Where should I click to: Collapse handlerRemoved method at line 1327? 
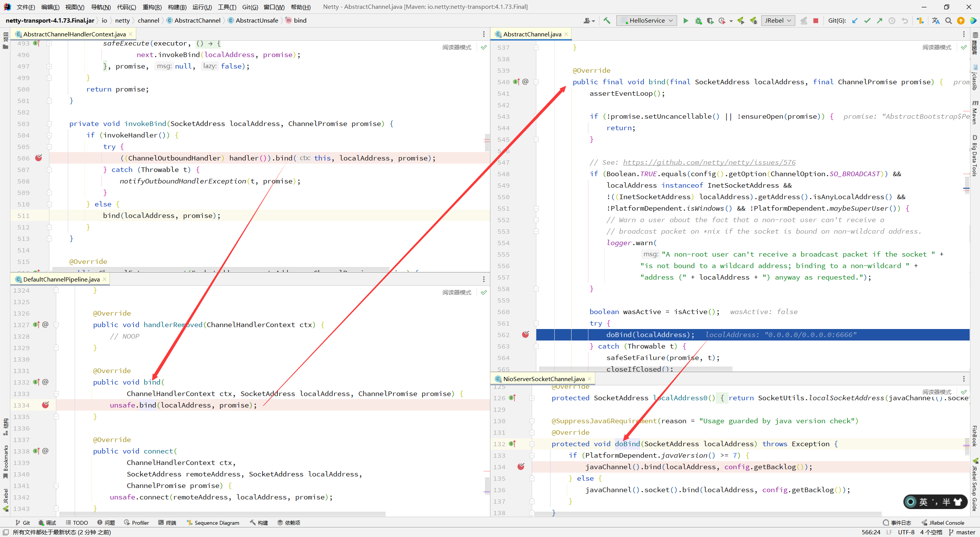(x=56, y=325)
